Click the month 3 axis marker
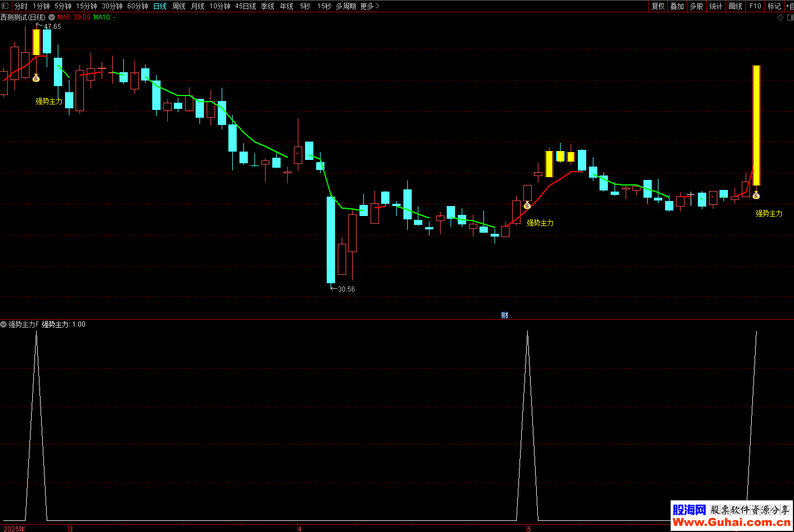 (71, 529)
